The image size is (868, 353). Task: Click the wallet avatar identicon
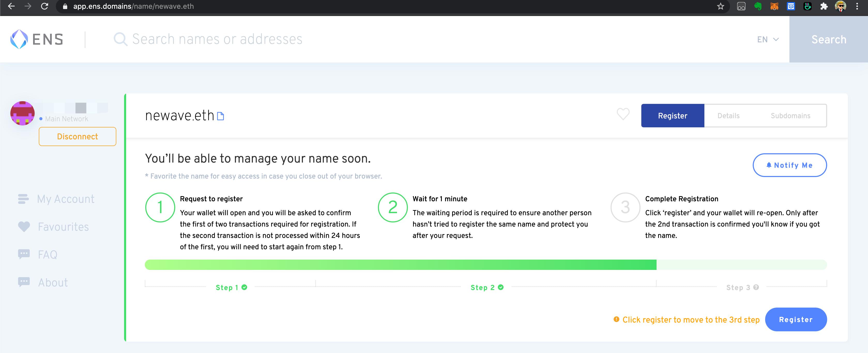pos(22,113)
